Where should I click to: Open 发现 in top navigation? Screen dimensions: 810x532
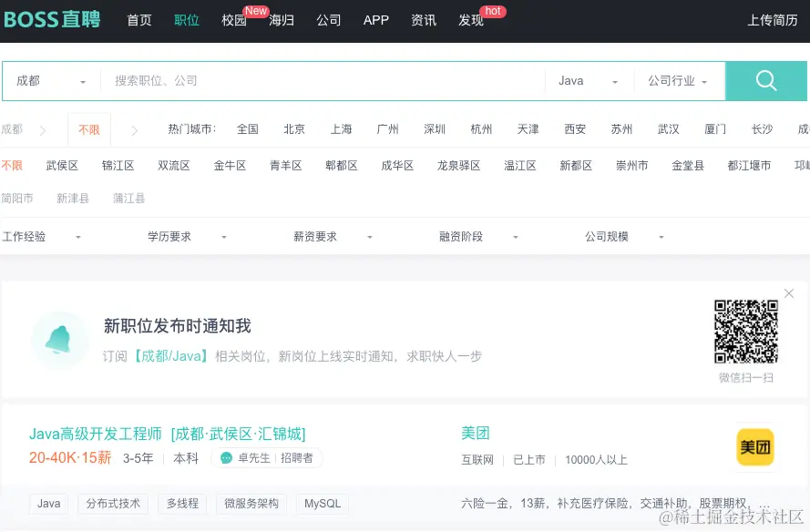(x=471, y=20)
